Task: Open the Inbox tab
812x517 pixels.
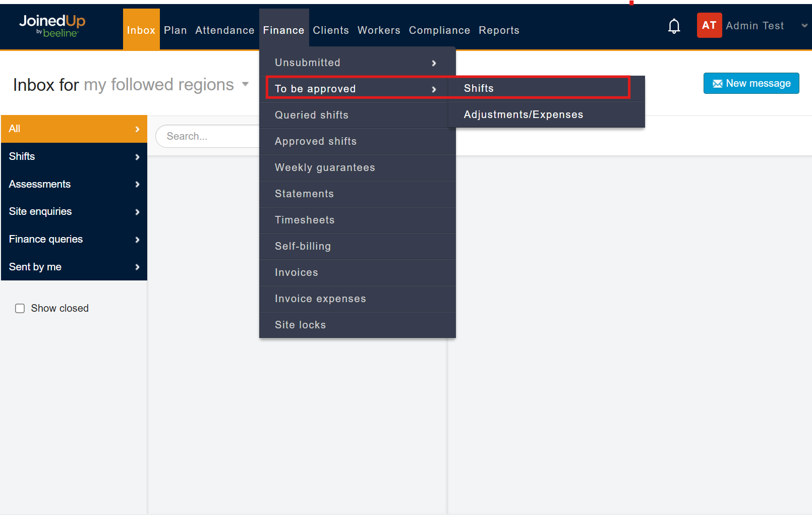Action: [141, 29]
